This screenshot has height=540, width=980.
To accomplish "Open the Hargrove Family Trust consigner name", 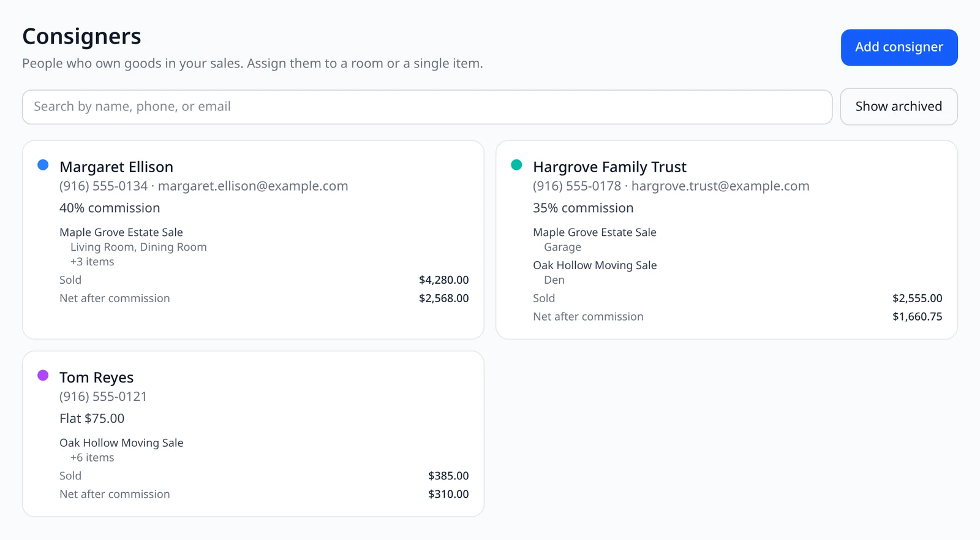I will 609,167.
